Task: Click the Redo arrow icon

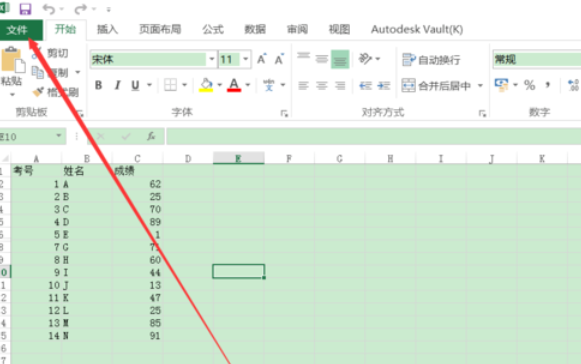Action: 80,9
